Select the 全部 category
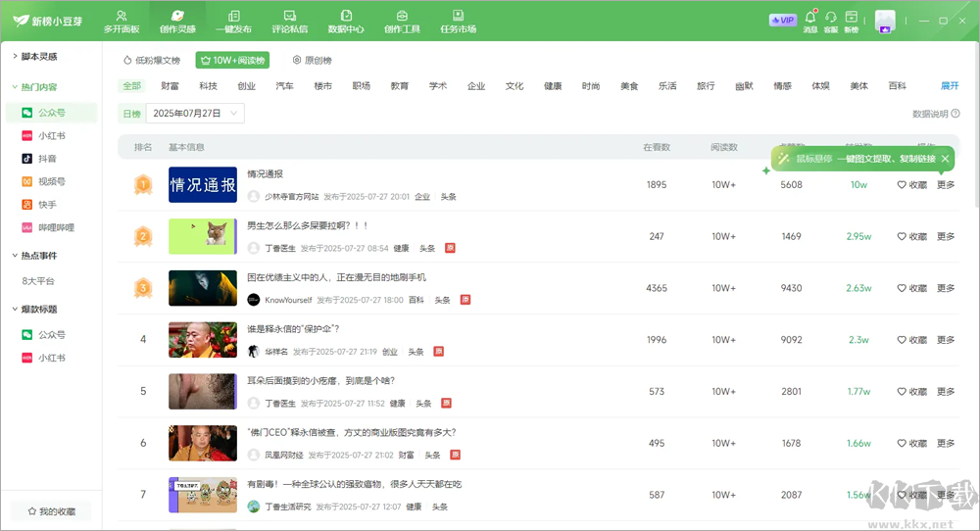This screenshot has width=980, height=531. tap(132, 86)
